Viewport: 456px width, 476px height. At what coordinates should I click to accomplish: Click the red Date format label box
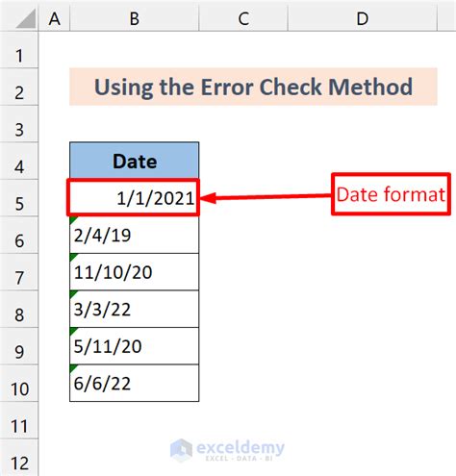point(391,194)
